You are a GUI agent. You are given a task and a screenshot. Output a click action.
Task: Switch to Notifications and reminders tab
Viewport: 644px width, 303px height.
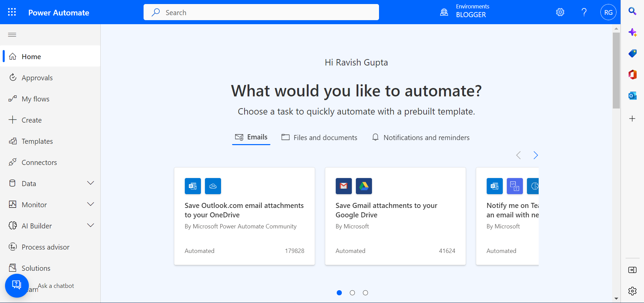(x=421, y=137)
